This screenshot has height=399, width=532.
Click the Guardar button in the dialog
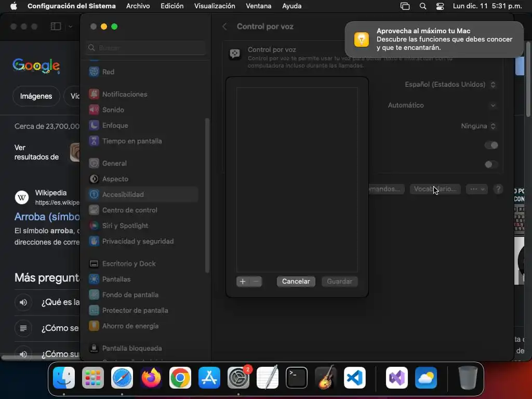pos(339,281)
